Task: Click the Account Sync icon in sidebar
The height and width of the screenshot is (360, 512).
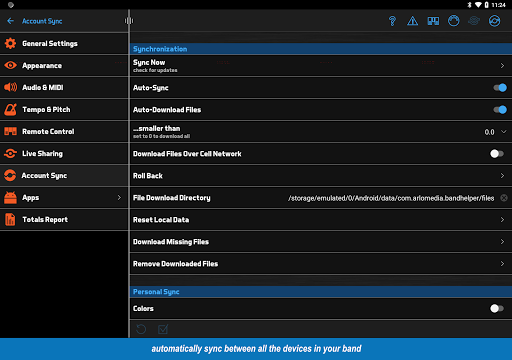Action: [10, 175]
